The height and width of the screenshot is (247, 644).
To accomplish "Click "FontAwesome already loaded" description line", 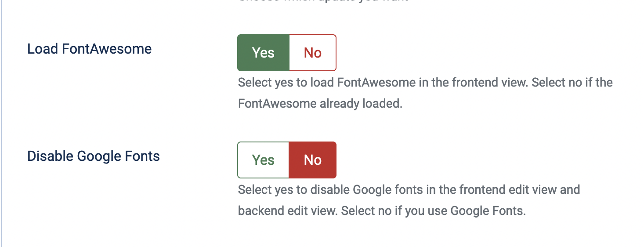I will pos(320,104).
